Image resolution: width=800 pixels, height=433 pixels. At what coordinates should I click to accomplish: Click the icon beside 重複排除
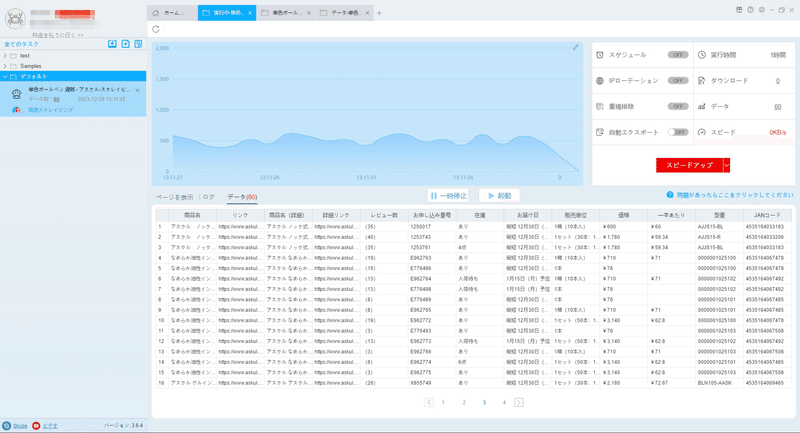600,107
